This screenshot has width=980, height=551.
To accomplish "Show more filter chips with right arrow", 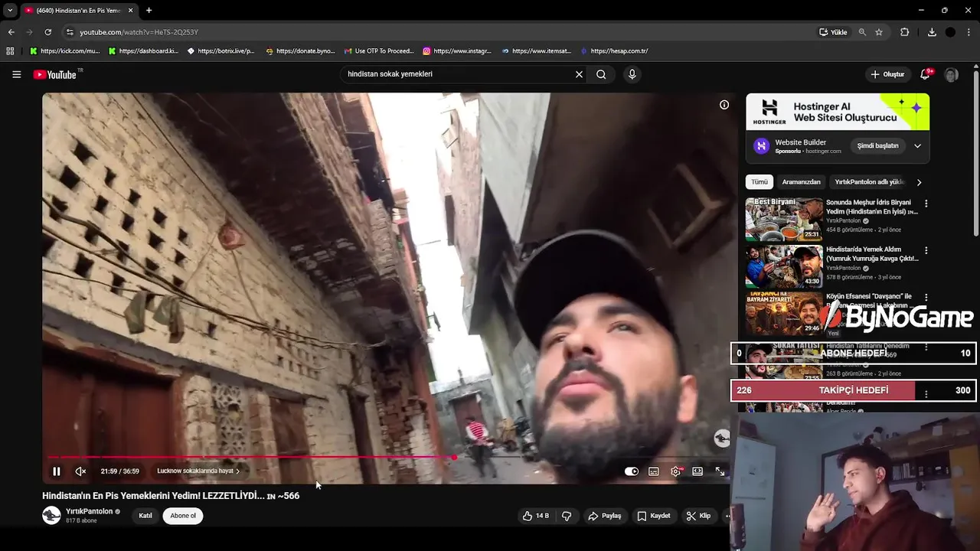I will (x=919, y=182).
